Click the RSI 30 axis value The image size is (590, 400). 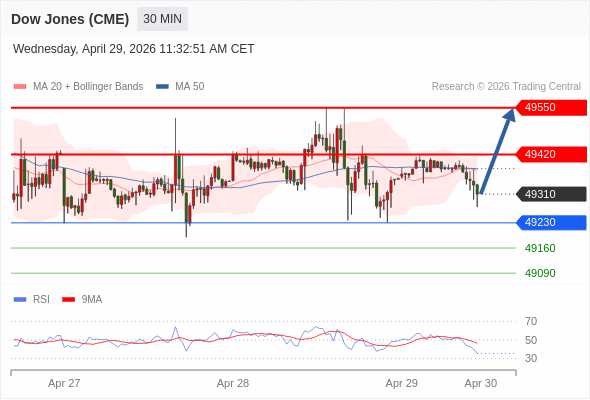click(531, 358)
